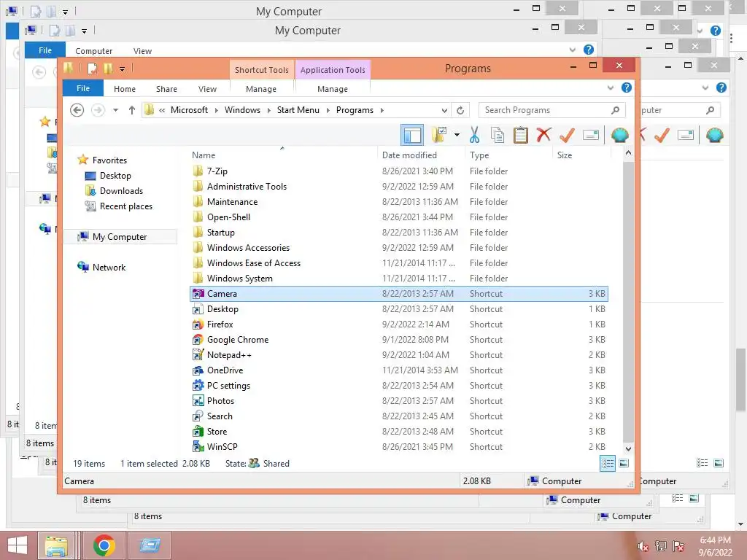The image size is (747, 560).
Task: Click the Cut scissors icon
Action: (474, 135)
